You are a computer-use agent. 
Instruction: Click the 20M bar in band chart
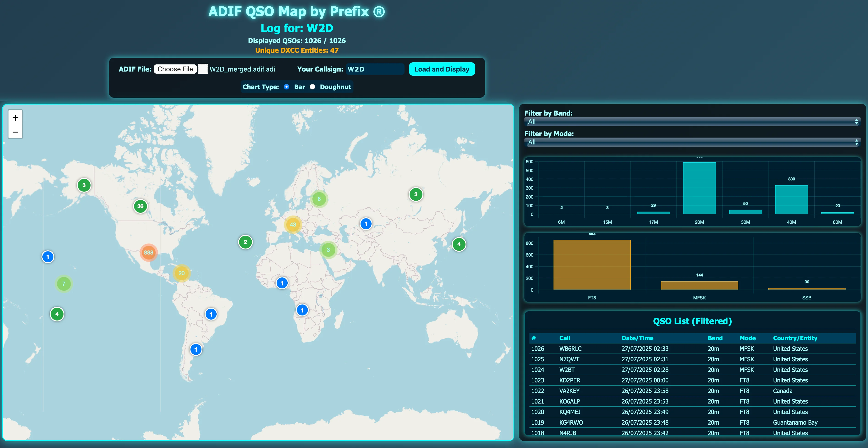pos(699,188)
